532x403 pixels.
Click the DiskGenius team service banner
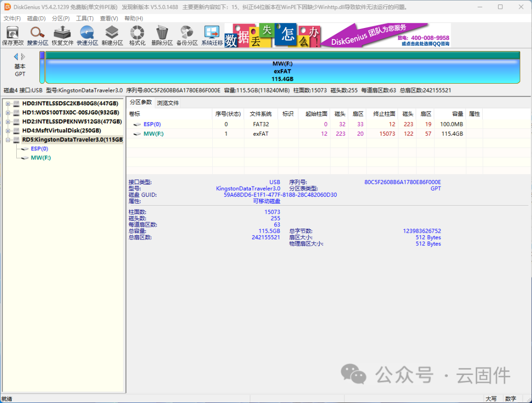(386, 35)
